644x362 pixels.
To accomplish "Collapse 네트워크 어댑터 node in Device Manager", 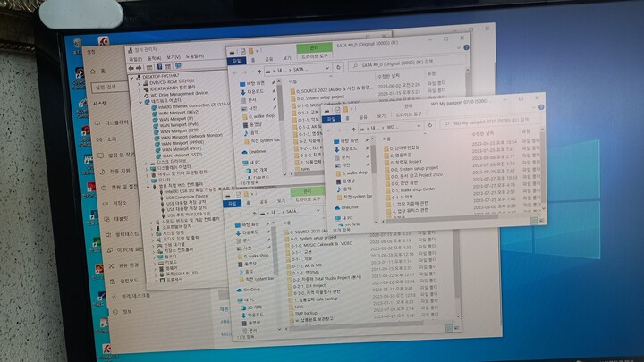I will pyautogui.click(x=141, y=101).
